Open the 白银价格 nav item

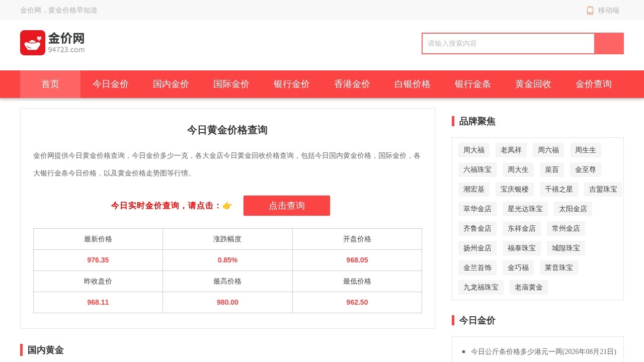413,84
